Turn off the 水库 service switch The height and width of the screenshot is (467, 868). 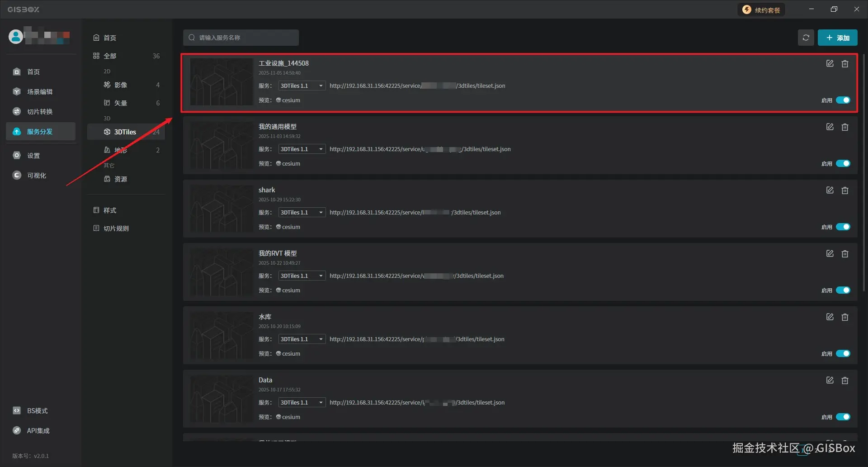[x=843, y=354]
